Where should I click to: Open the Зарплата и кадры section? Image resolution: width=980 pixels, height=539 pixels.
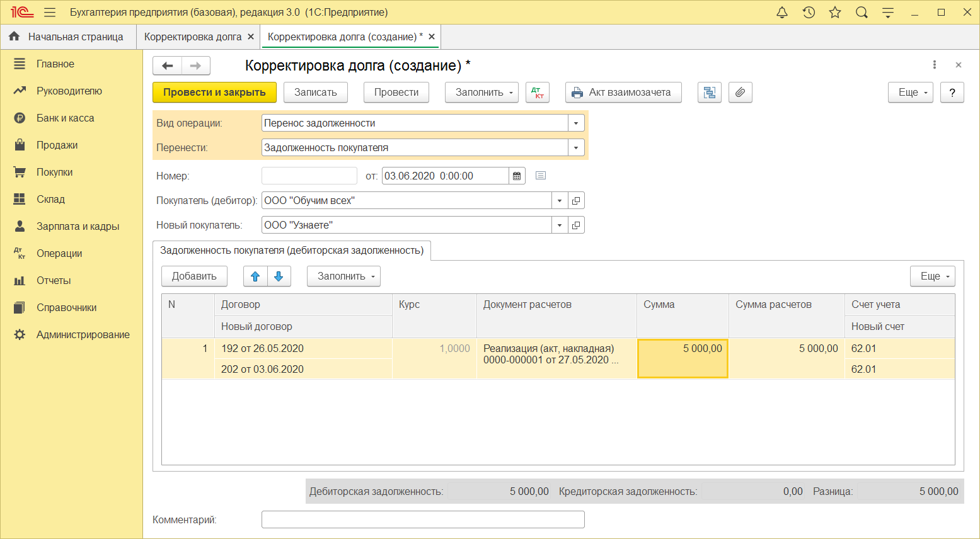pos(78,227)
